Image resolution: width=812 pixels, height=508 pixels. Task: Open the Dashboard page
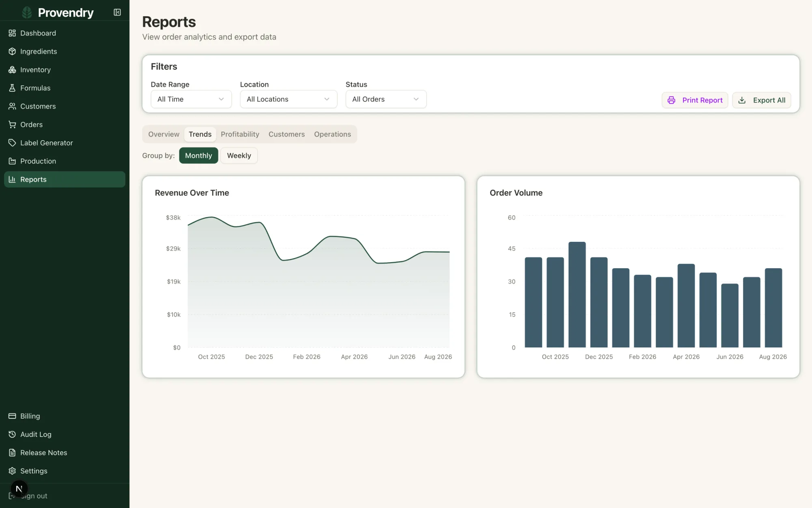tap(65, 33)
